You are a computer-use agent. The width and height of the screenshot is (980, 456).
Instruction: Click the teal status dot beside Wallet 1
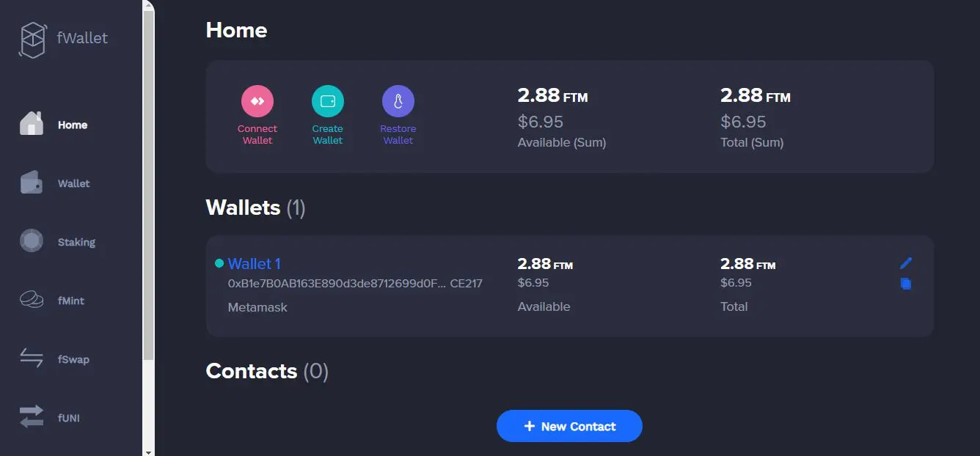pyautogui.click(x=219, y=263)
